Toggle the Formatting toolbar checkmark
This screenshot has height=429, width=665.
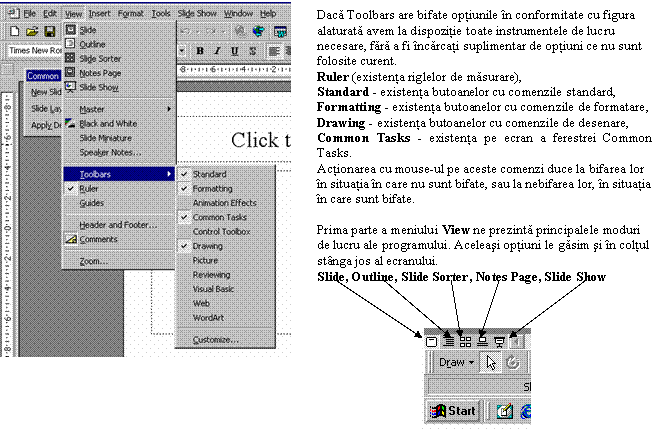tap(211, 188)
